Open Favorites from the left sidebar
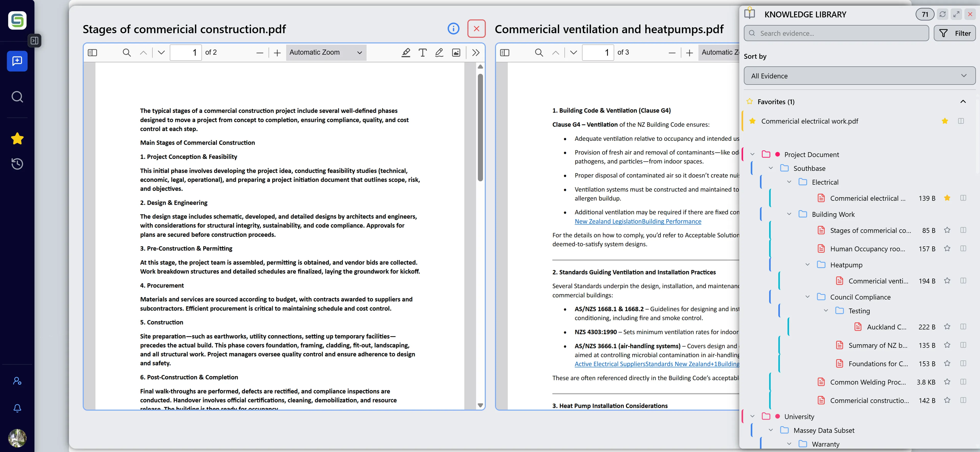This screenshot has height=452, width=980. click(x=17, y=138)
